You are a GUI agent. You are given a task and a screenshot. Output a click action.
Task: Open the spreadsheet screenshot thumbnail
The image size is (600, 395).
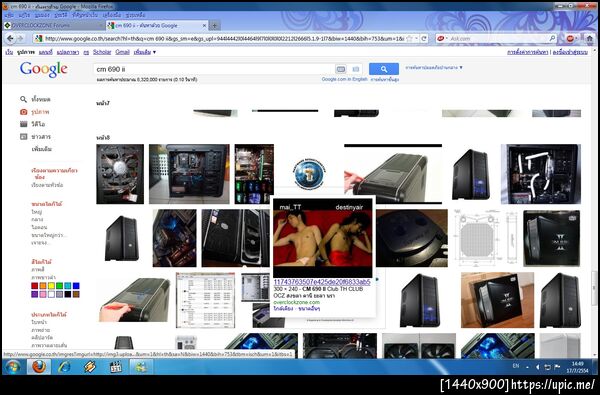[205, 300]
